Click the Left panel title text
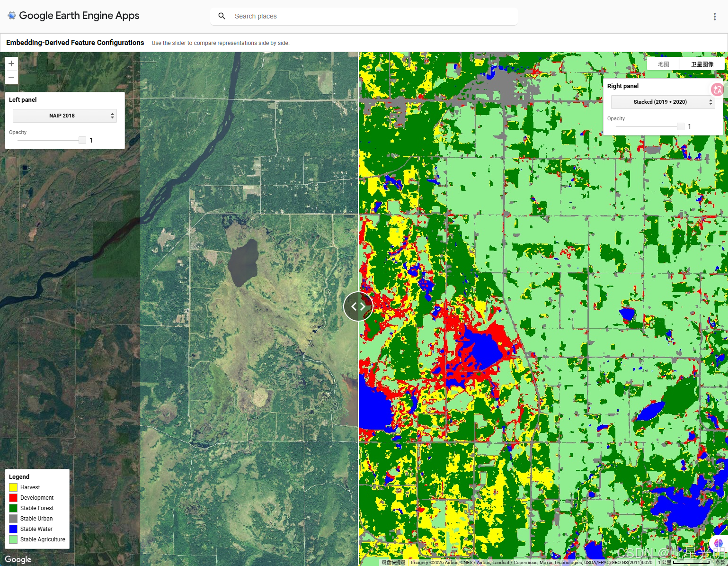 23,100
